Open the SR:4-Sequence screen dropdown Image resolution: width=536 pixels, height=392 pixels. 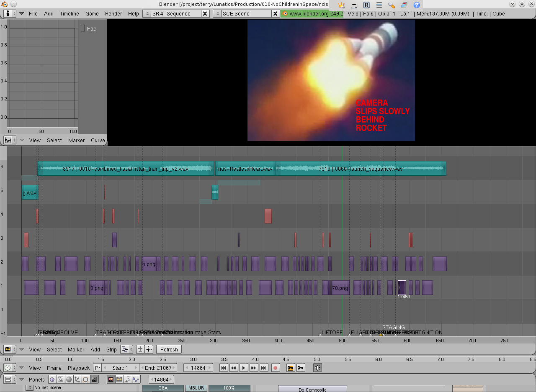pos(147,13)
